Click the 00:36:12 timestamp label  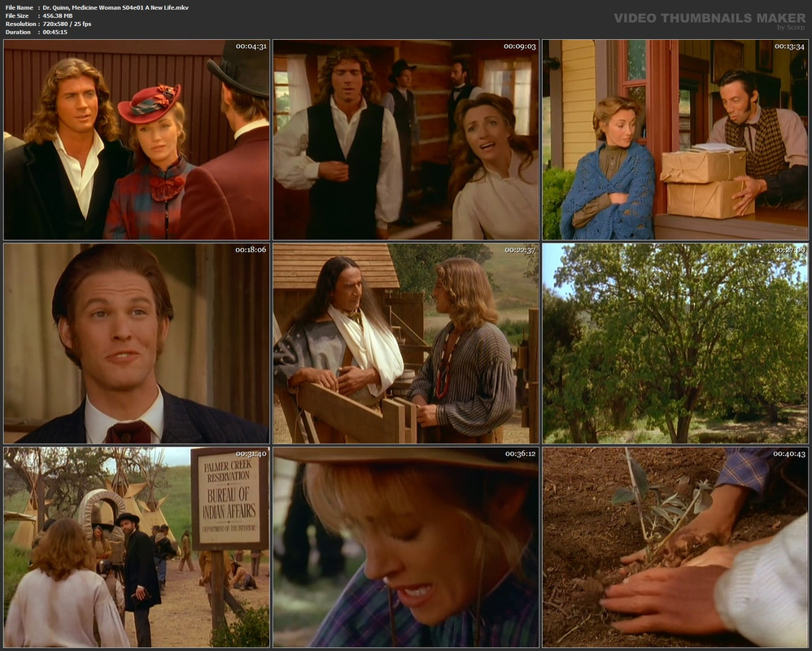click(x=520, y=454)
